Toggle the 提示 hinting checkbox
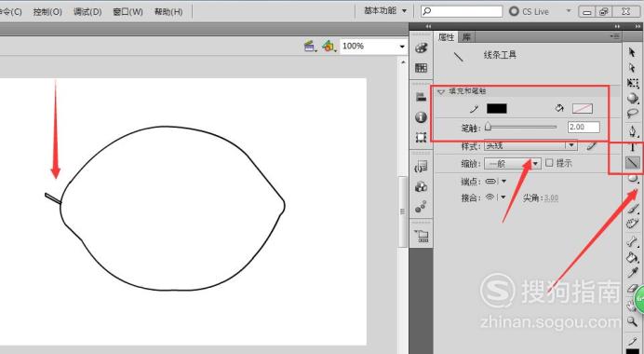The image size is (644, 354). (549, 163)
